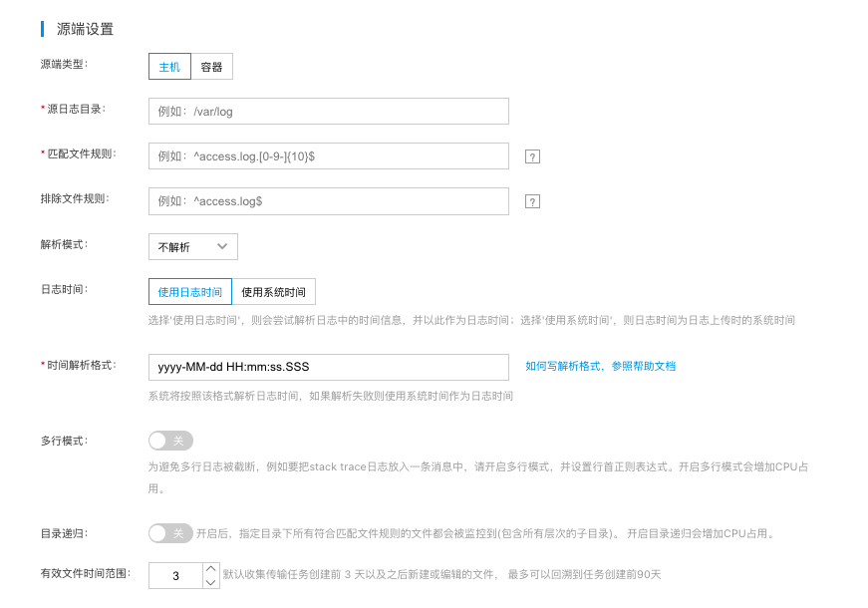868x608 pixels.
Task: Click the 有效文件时间范围 number field
Action: pyautogui.click(x=175, y=575)
